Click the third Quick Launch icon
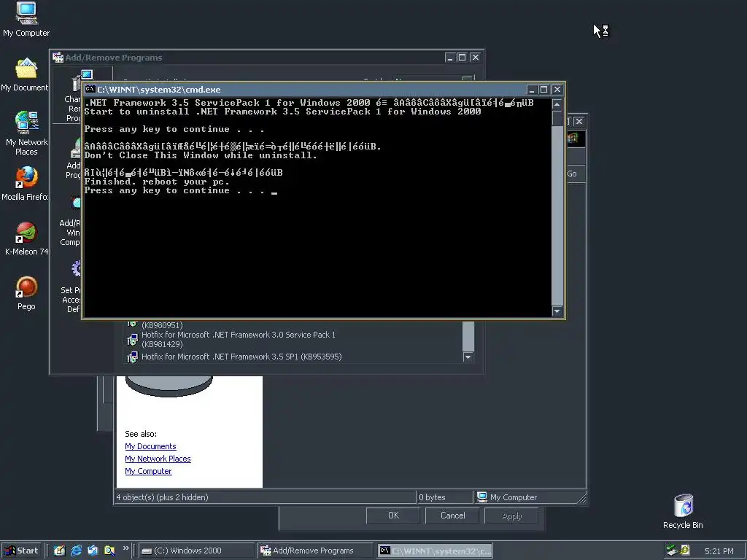The height and width of the screenshot is (560, 747). (x=93, y=551)
